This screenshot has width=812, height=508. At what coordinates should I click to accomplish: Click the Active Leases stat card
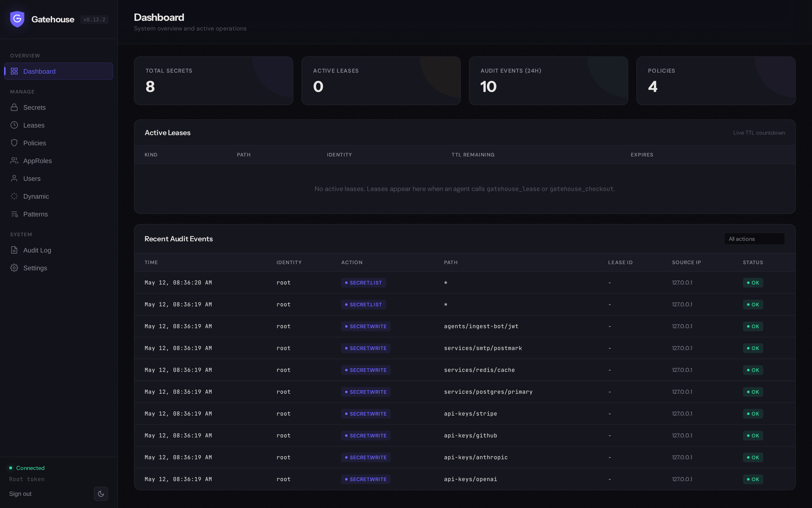pos(381,81)
